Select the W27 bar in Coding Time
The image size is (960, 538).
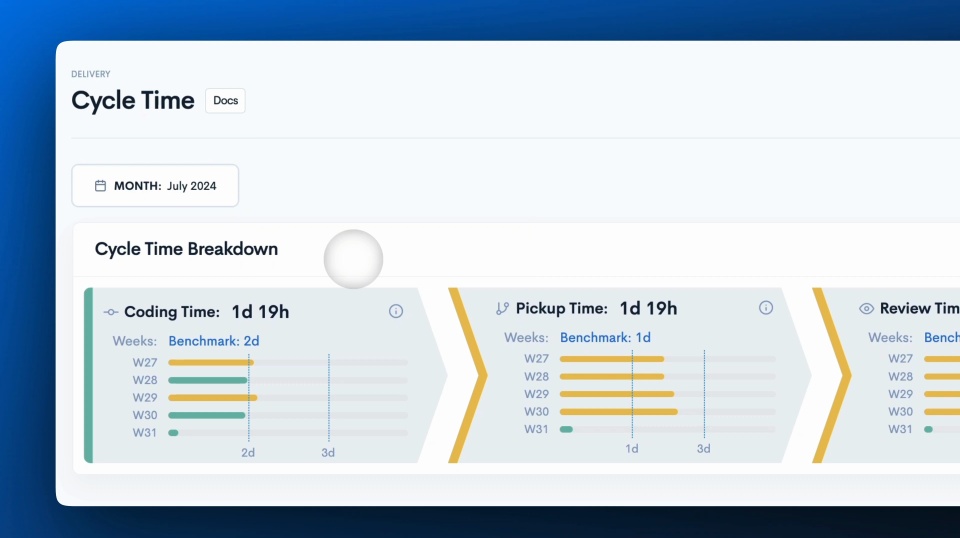pos(211,362)
